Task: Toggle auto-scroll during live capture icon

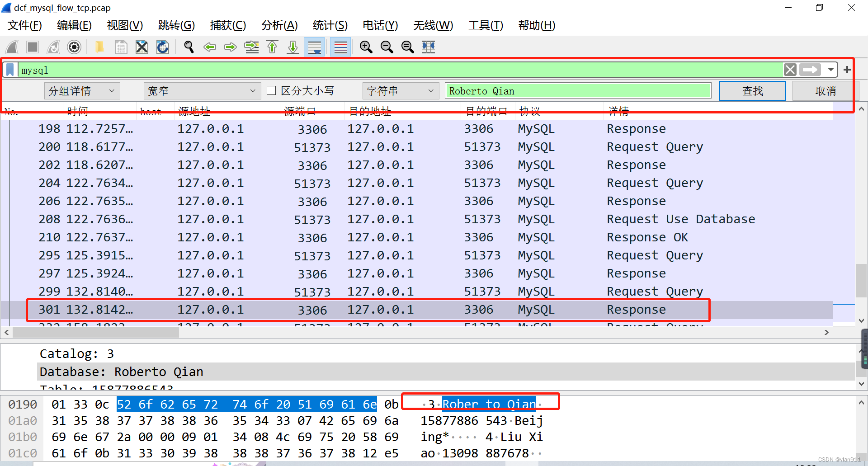Action: pyautogui.click(x=314, y=47)
